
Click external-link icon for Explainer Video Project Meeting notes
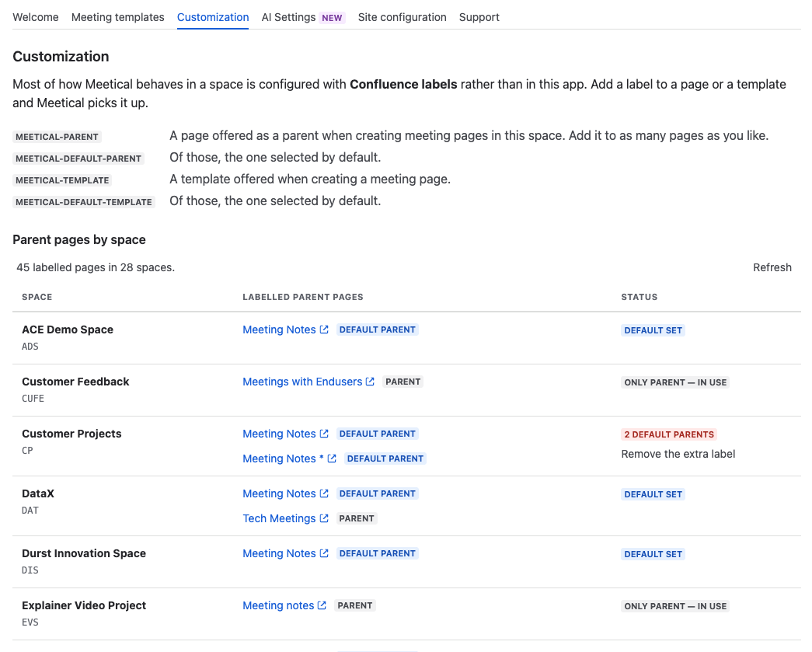coord(322,605)
